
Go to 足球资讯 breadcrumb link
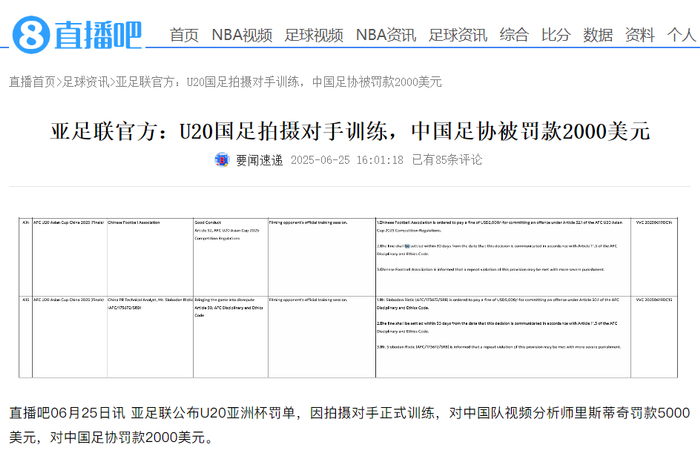click(x=86, y=82)
